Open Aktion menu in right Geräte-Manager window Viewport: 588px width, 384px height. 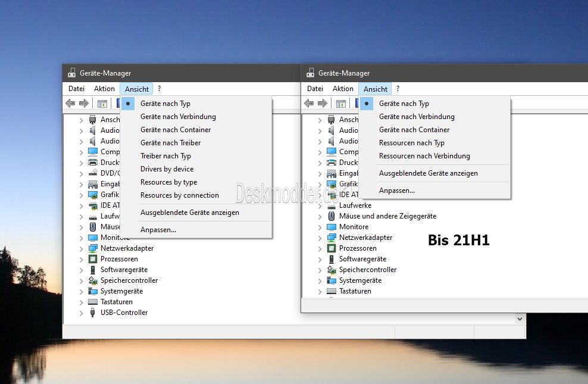[343, 89]
